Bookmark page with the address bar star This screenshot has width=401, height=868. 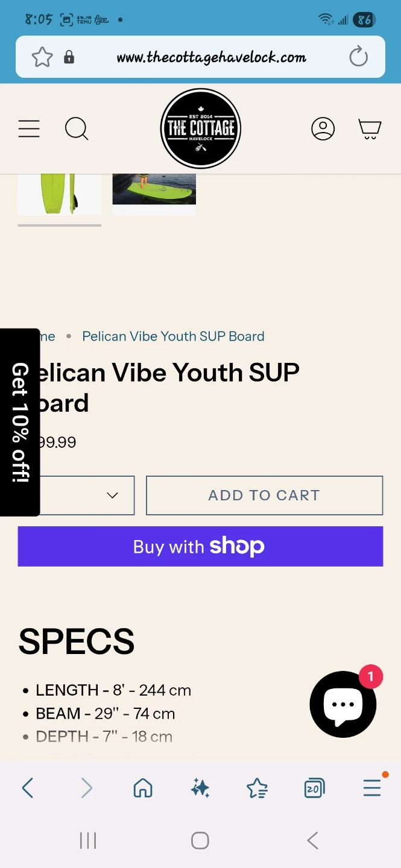42,57
